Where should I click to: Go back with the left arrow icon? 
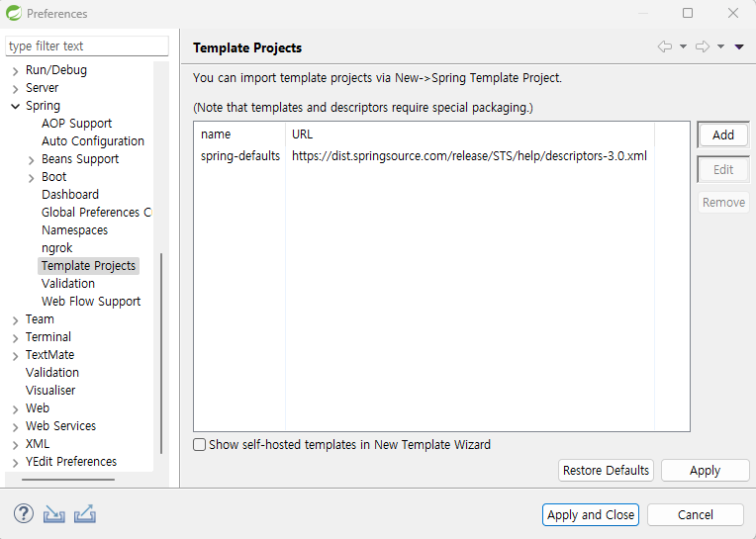click(x=665, y=46)
